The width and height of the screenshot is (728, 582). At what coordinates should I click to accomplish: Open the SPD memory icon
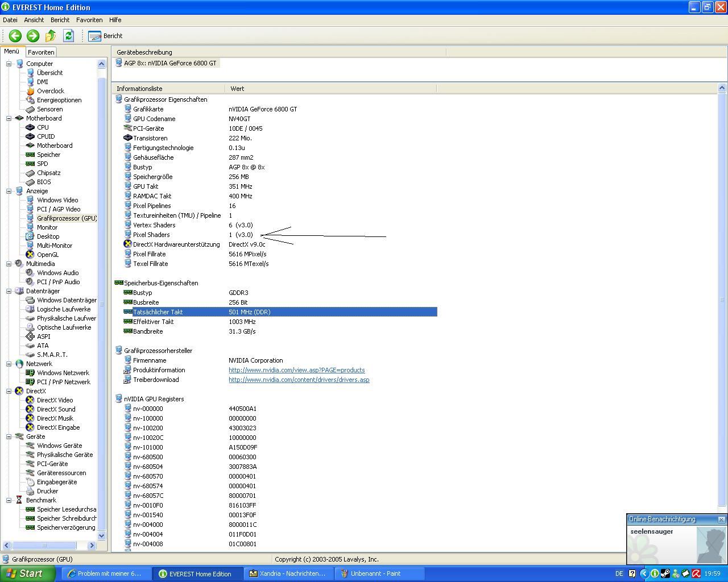click(31, 164)
